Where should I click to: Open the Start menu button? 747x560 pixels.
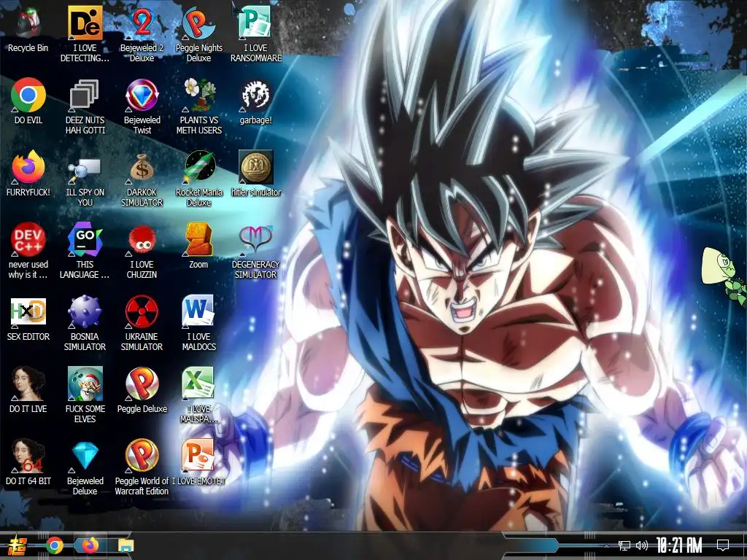18,545
